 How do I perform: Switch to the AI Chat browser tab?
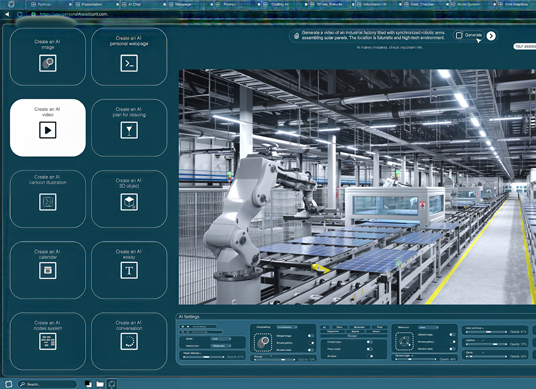(x=134, y=4)
